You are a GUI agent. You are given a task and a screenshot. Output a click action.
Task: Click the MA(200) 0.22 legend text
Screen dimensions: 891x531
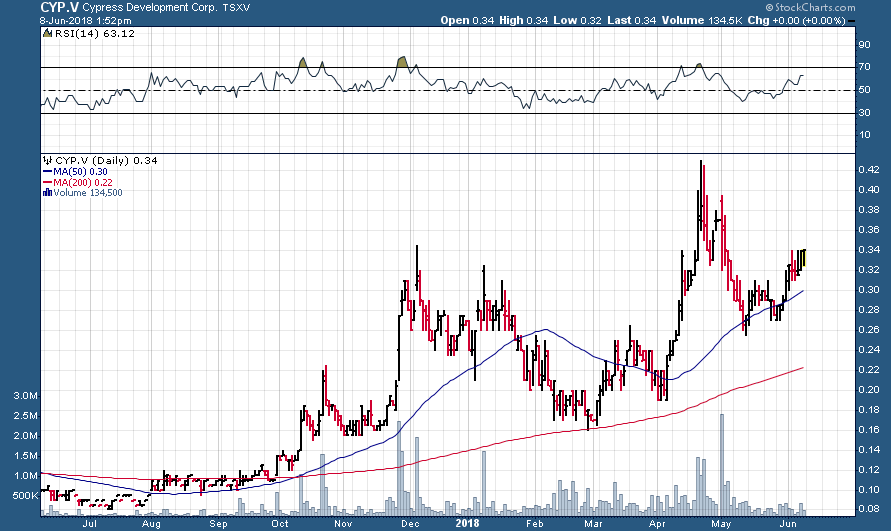point(83,182)
